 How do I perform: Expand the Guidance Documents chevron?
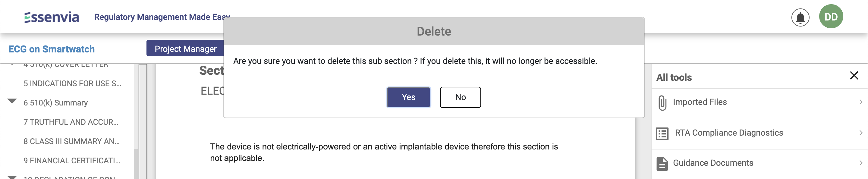(x=860, y=163)
